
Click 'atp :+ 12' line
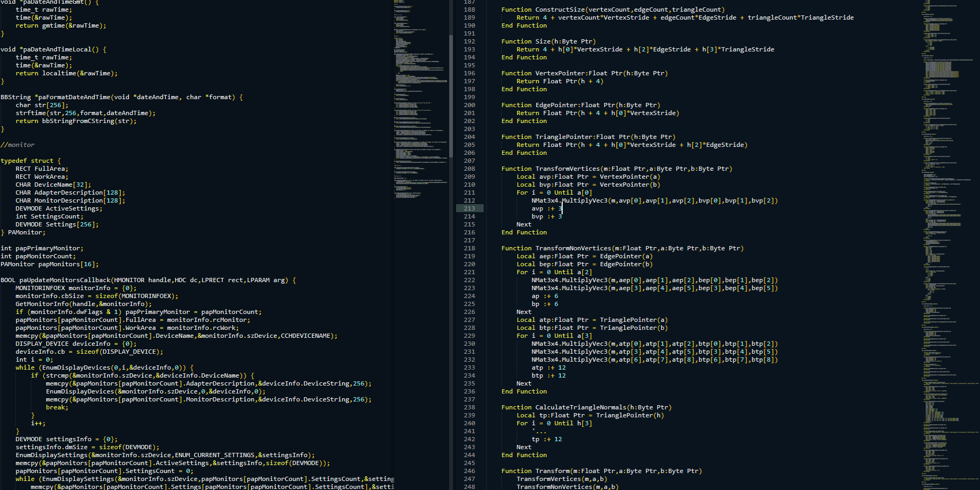(x=548, y=367)
